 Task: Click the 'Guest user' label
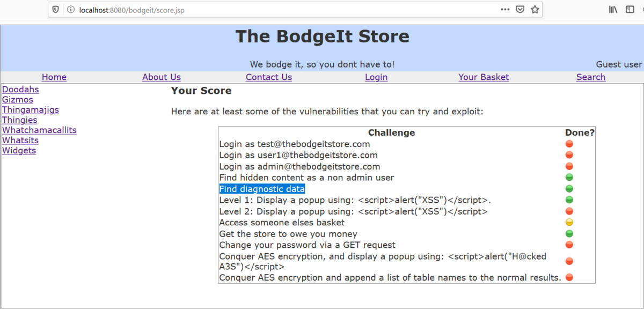click(619, 64)
